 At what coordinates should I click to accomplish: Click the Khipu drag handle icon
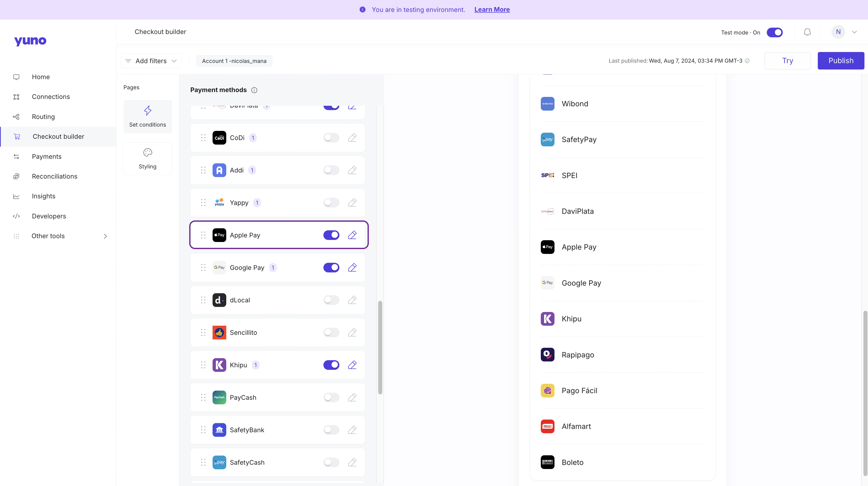point(203,365)
